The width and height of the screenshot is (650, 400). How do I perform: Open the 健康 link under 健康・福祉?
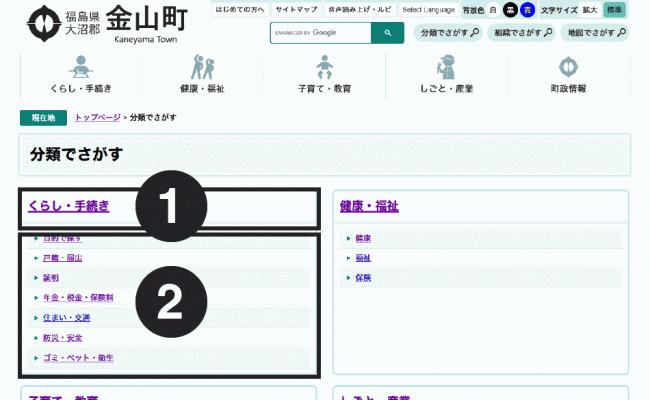coord(363,238)
